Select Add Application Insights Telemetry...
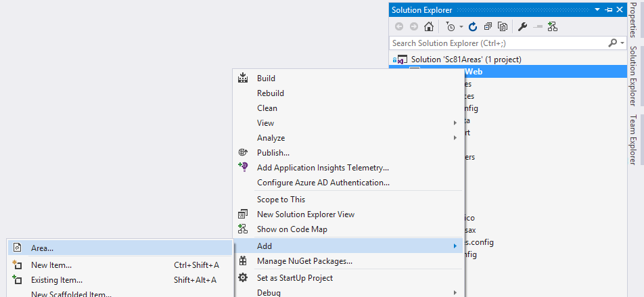This screenshot has height=297, width=644. tap(322, 168)
